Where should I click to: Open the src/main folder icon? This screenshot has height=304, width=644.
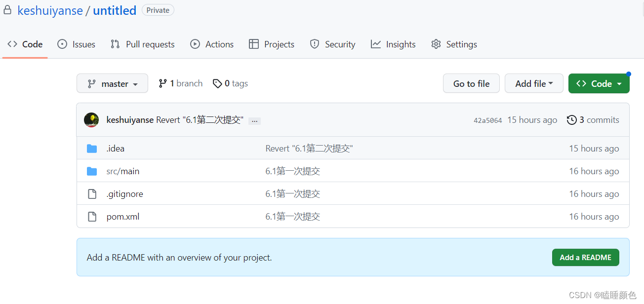click(92, 171)
